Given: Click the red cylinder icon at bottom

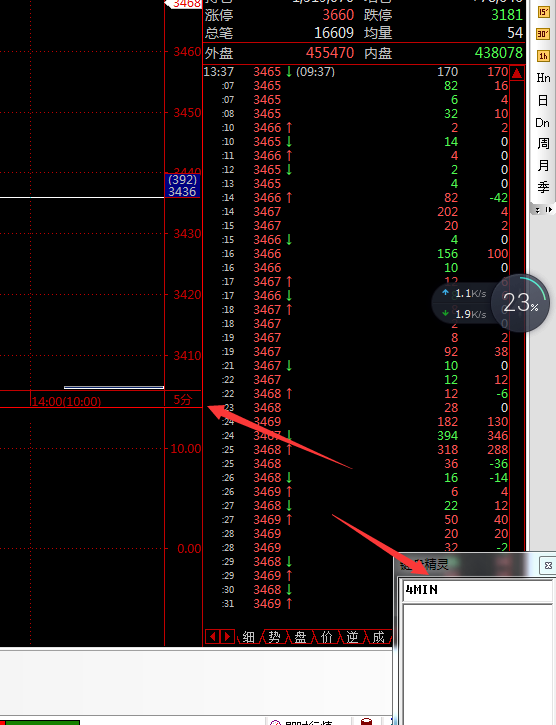Looking at the screenshot, I should (x=366, y=721).
